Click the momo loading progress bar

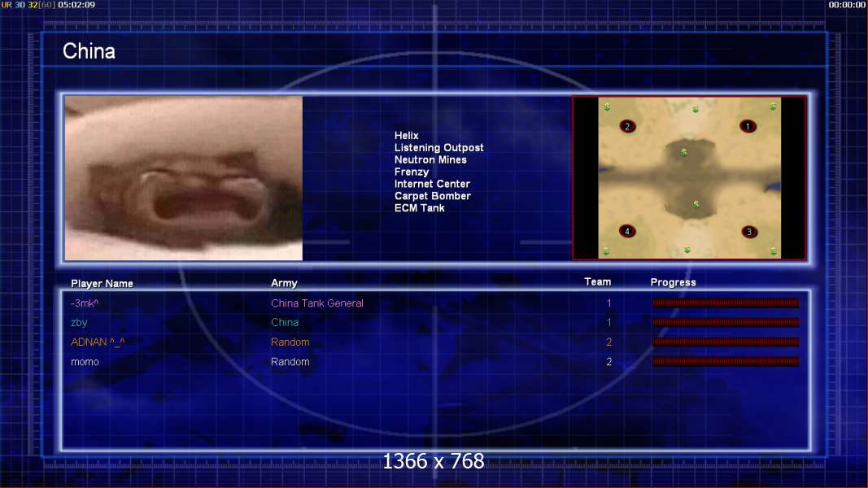pyautogui.click(x=726, y=361)
